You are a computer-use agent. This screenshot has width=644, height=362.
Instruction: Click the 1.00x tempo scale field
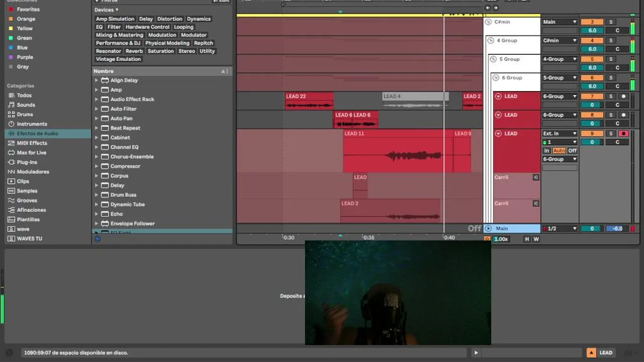(501, 239)
